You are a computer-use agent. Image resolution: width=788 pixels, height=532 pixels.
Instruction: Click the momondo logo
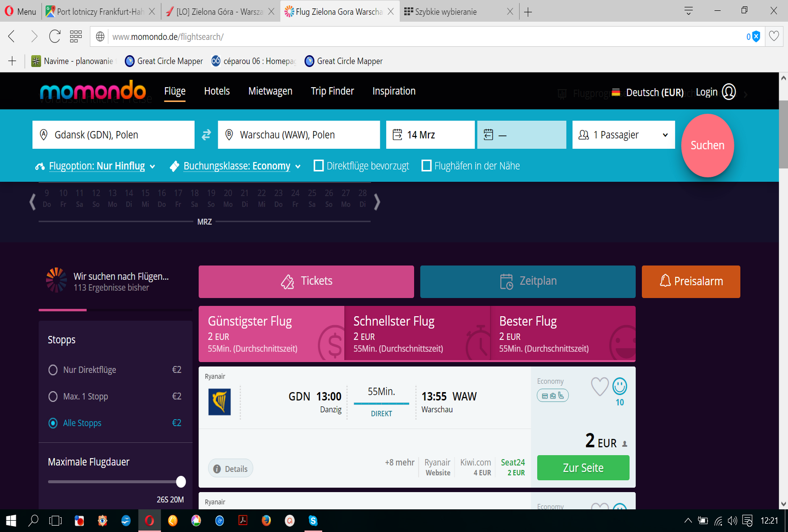93,91
